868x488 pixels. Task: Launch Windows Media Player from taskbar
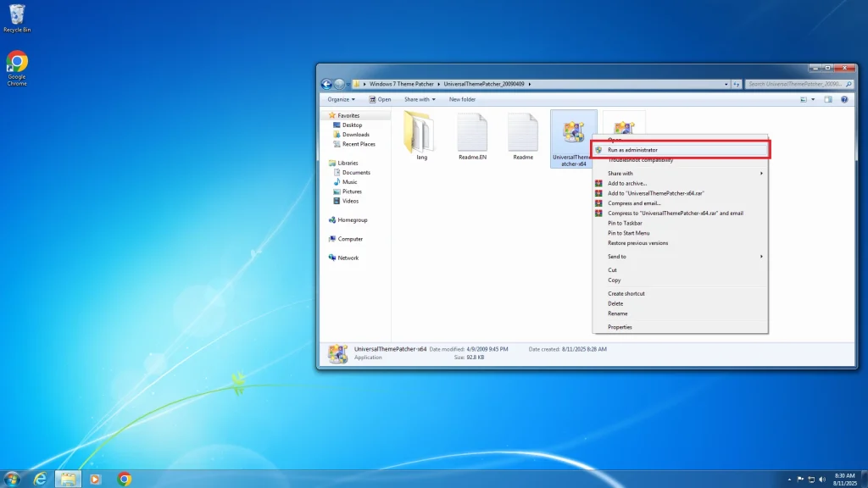coord(95,480)
